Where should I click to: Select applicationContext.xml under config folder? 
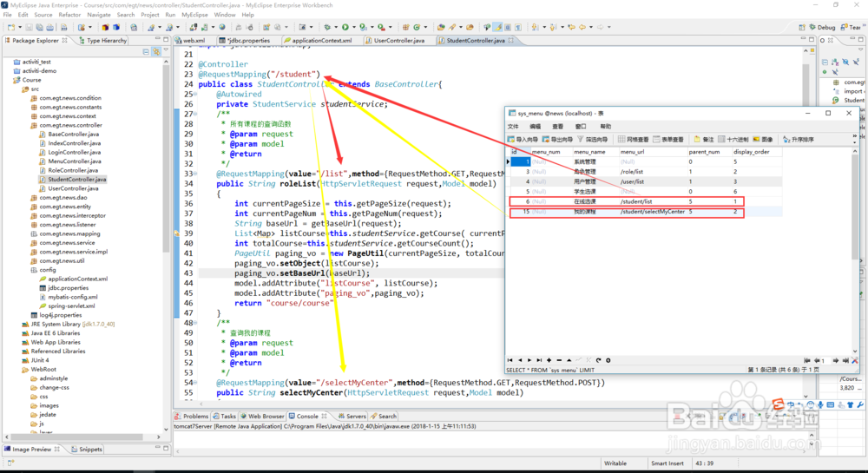pyautogui.click(x=74, y=279)
